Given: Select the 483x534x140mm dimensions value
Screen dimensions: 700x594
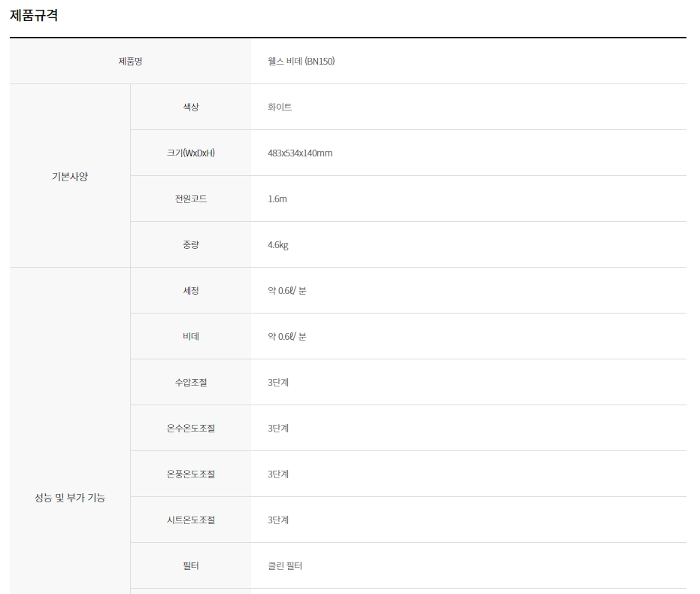Looking at the screenshot, I should click(x=300, y=153).
